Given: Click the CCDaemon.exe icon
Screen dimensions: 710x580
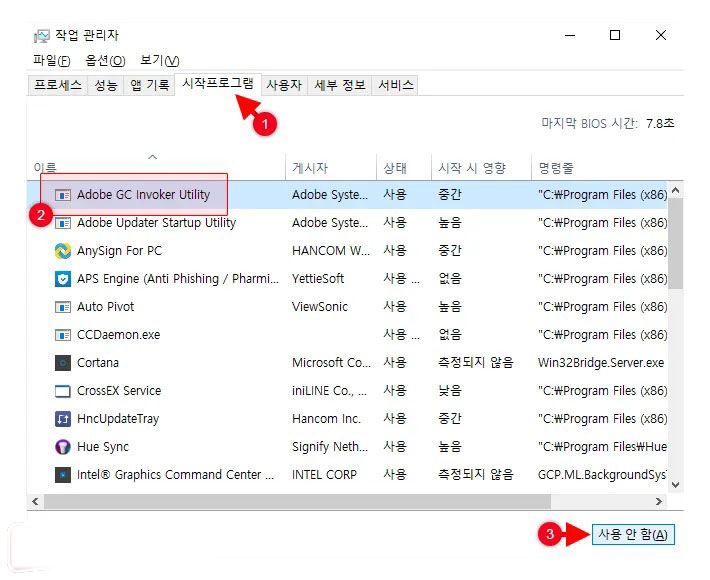Looking at the screenshot, I should (x=62, y=335).
